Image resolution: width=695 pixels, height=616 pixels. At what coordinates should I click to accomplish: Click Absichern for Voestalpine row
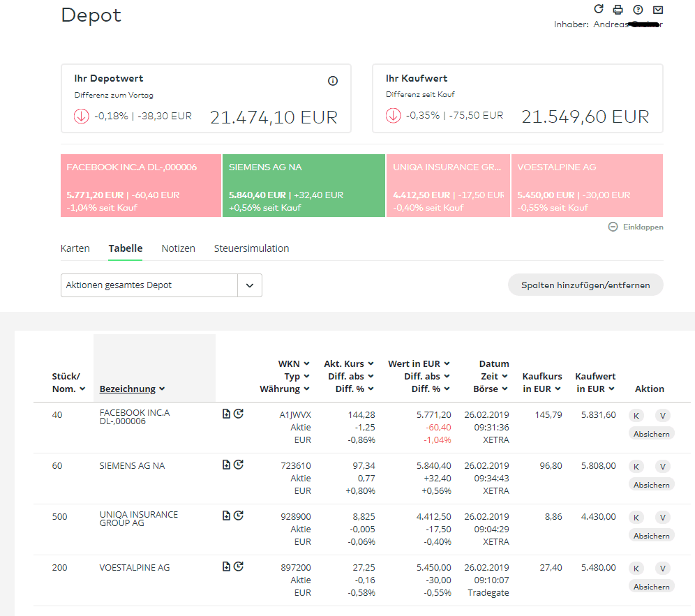(x=652, y=587)
